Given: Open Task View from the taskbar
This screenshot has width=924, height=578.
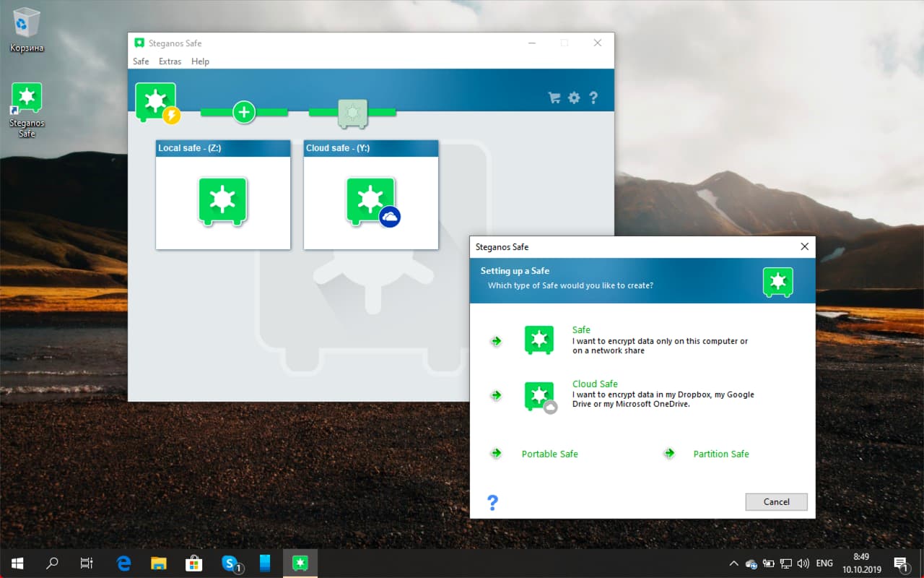Looking at the screenshot, I should (x=87, y=563).
